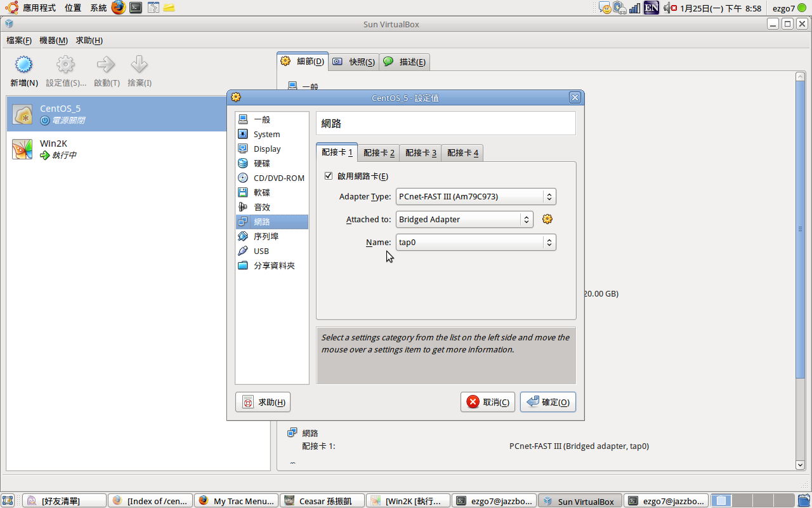The height and width of the screenshot is (508, 812).
Task: Click the show desktop icon in bottom panel
Action: pos(8,500)
